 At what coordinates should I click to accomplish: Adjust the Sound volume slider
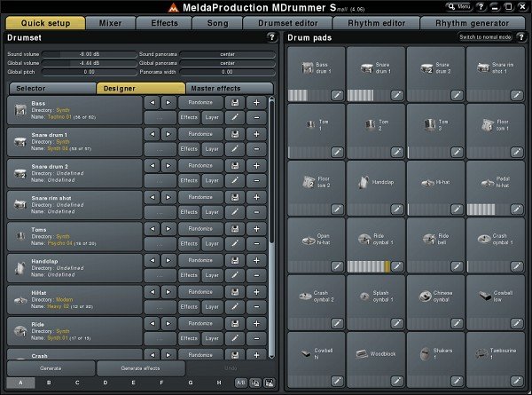pos(90,54)
